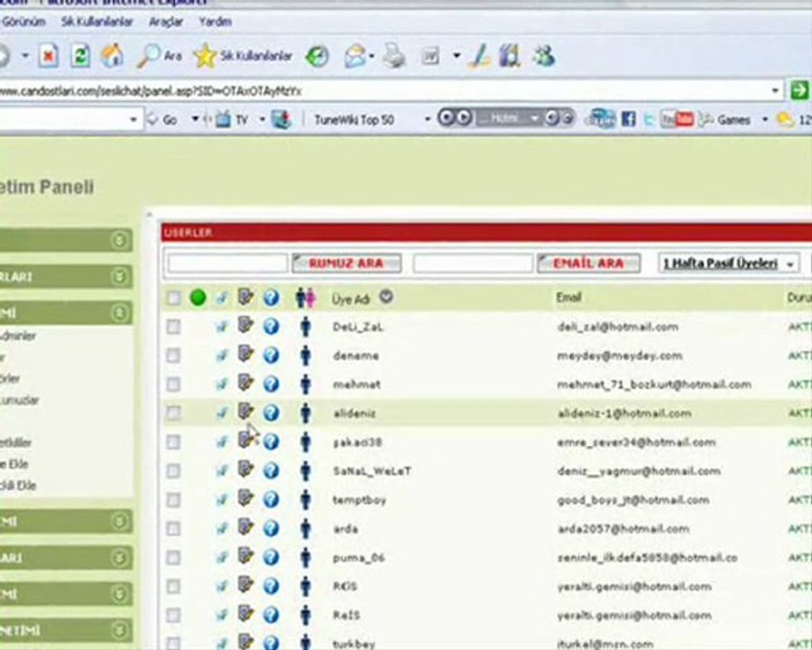Click the edit icon for DeLi_ZaL

pos(245,326)
